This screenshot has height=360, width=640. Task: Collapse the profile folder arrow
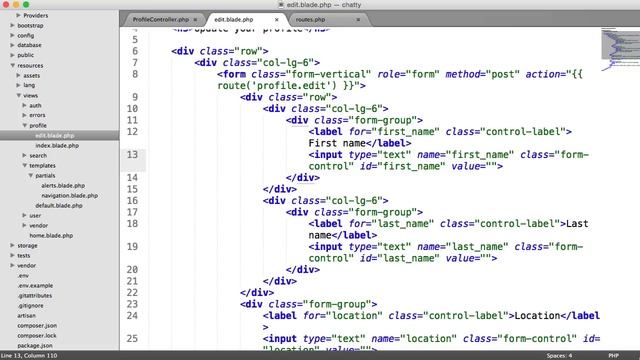click(x=24, y=125)
